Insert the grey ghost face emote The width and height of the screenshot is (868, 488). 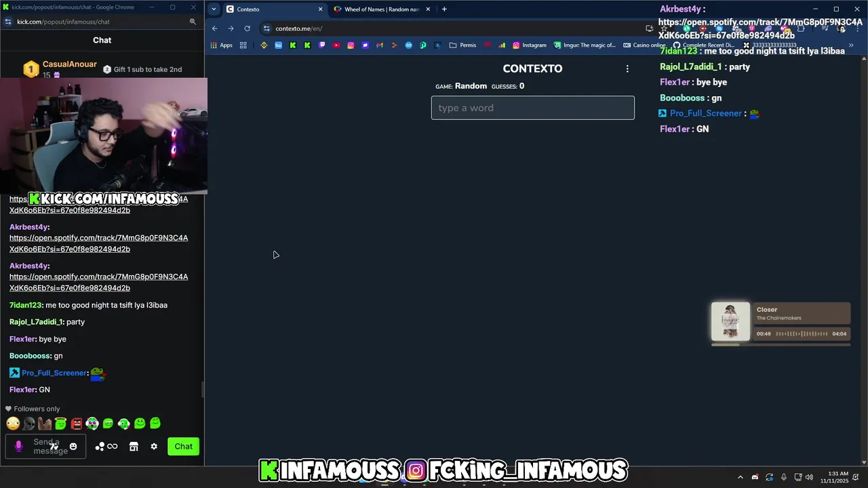(28, 424)
